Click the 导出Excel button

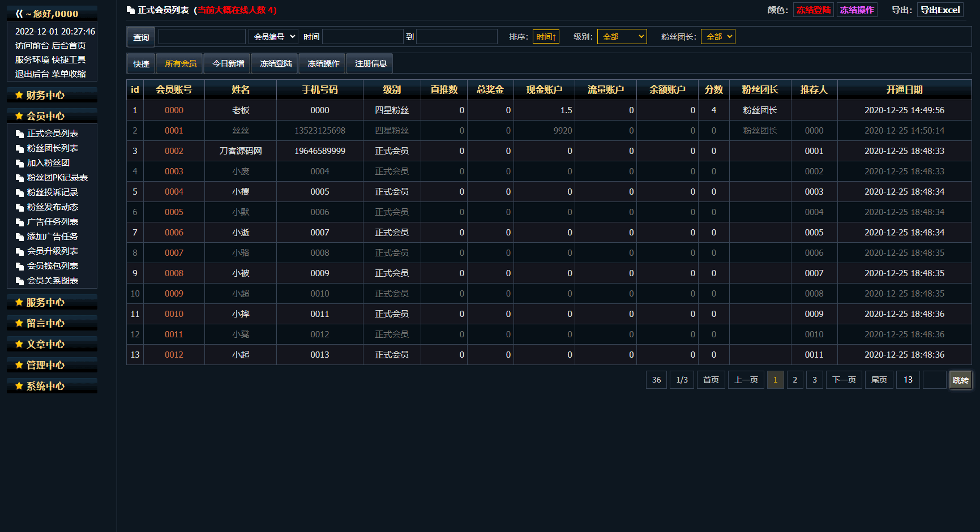click(x=940, y=10)
